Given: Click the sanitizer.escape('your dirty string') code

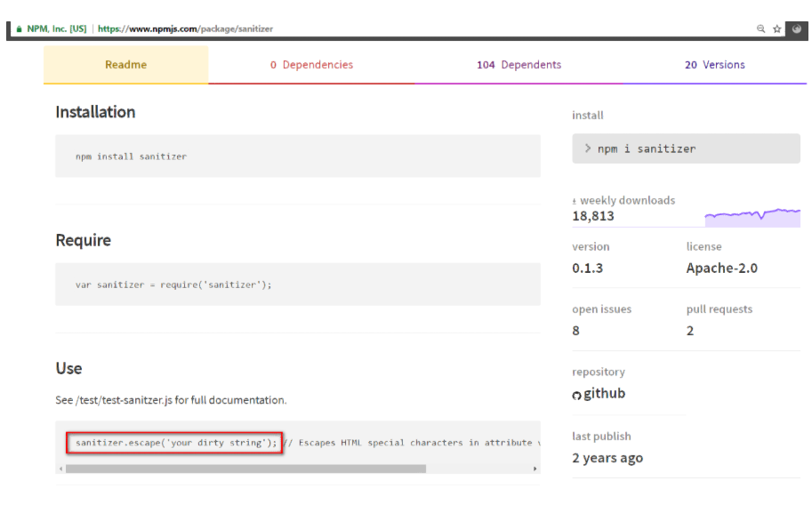Looking at the screenshot, I should (176, 443).
